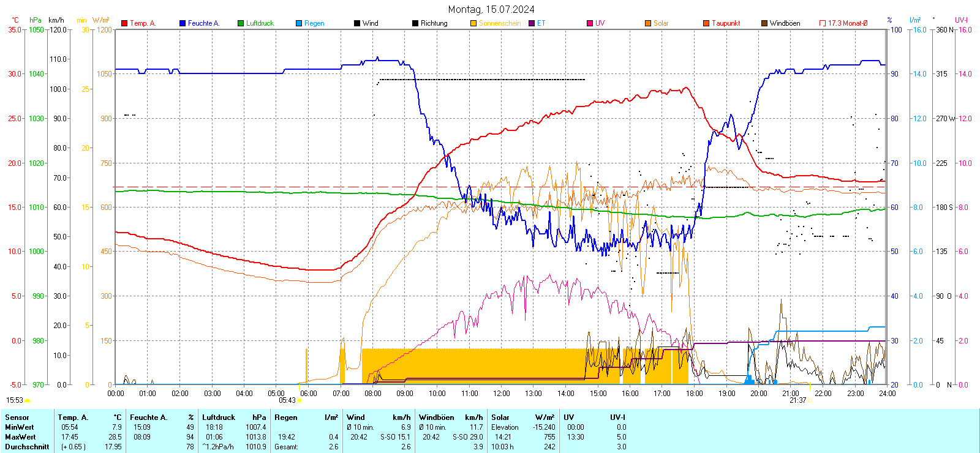
Task: Toggle the empty 17.3 Monat-Ø legend box
Action: click(823, 23)
